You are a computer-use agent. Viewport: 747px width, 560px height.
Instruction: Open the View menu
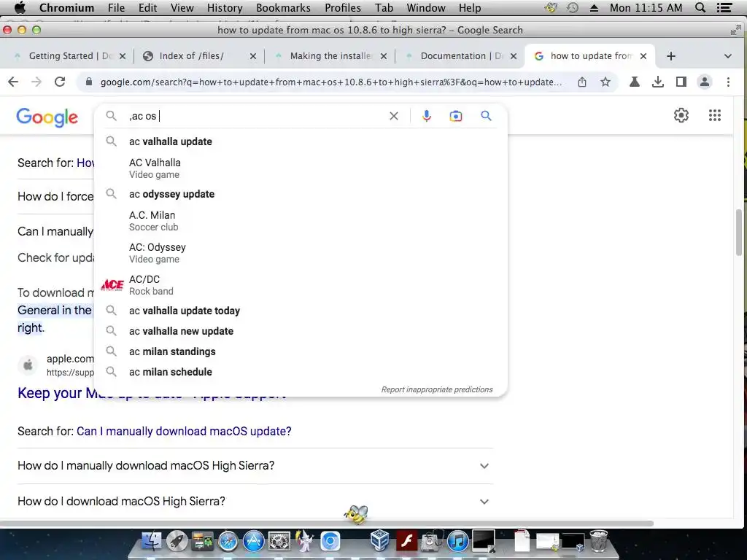[x=182, y=7]
